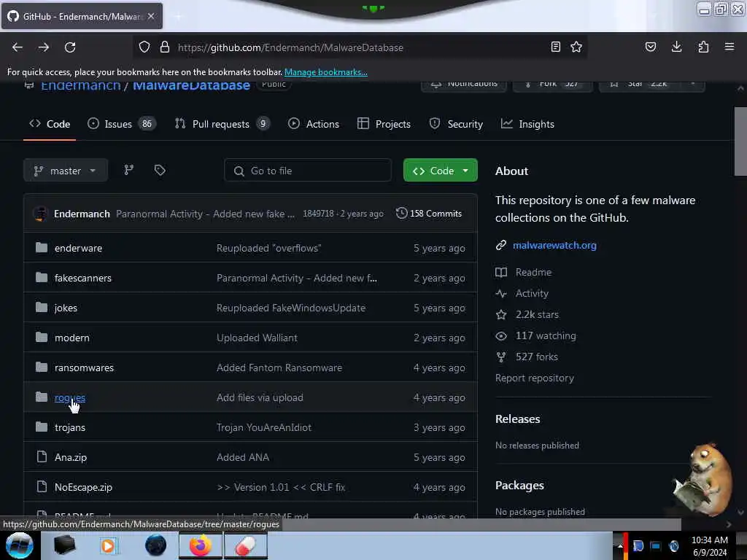This screenshot has height=560, width=747.
Task: View the 117 watching link
Action: point(546,335)
